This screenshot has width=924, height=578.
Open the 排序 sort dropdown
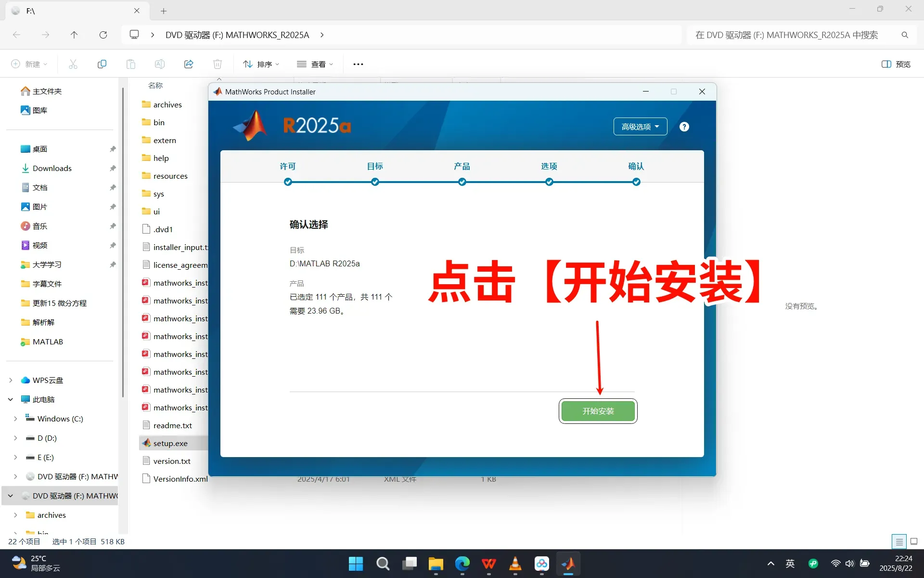[x=261, y=64]
